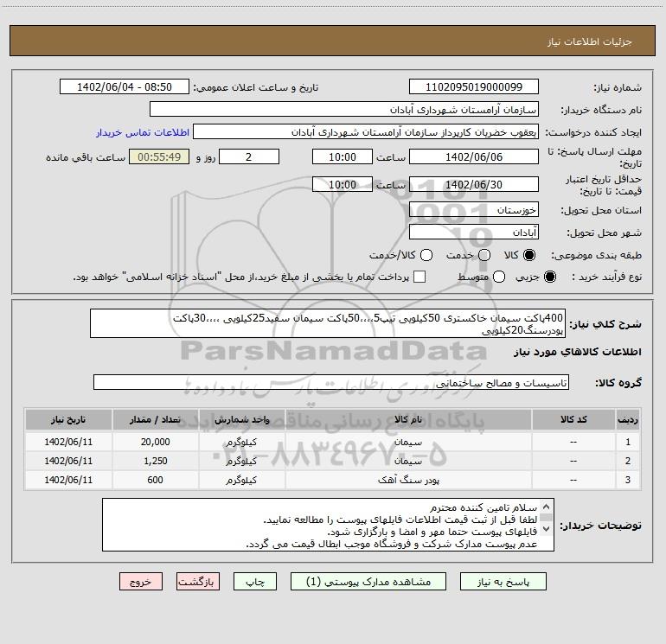This screenshot has width=666, height=644.
Task: Click the بازگشت back button
Action: (198, 582)
